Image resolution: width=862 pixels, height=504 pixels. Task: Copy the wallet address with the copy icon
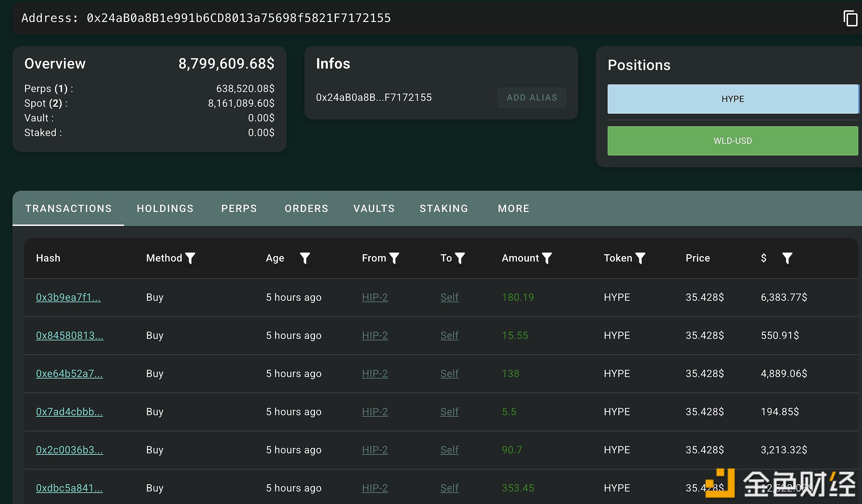click(850, 18)
